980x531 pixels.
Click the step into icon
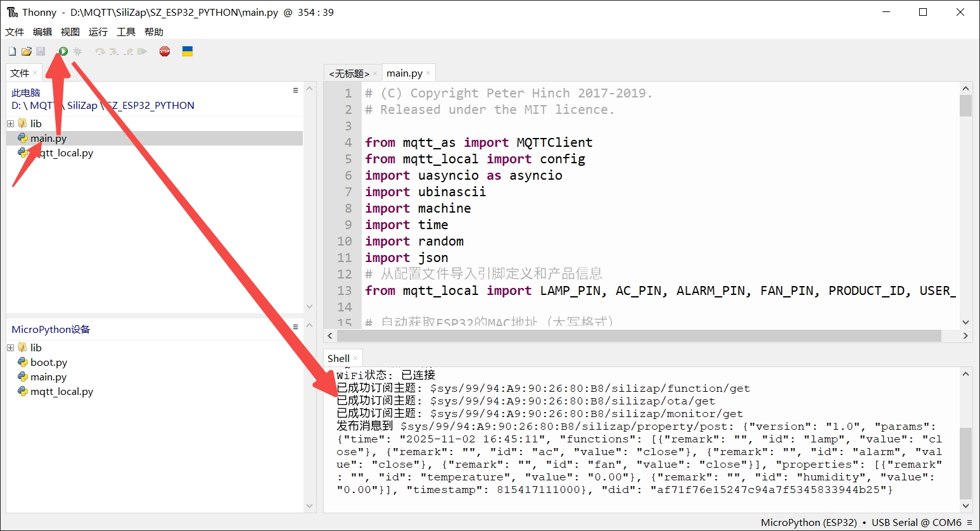[x=113, y=51]
